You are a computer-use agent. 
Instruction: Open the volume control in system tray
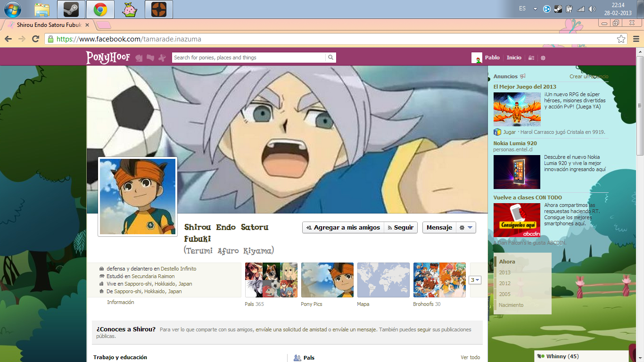pyautogui.click(x=592, y=8)
